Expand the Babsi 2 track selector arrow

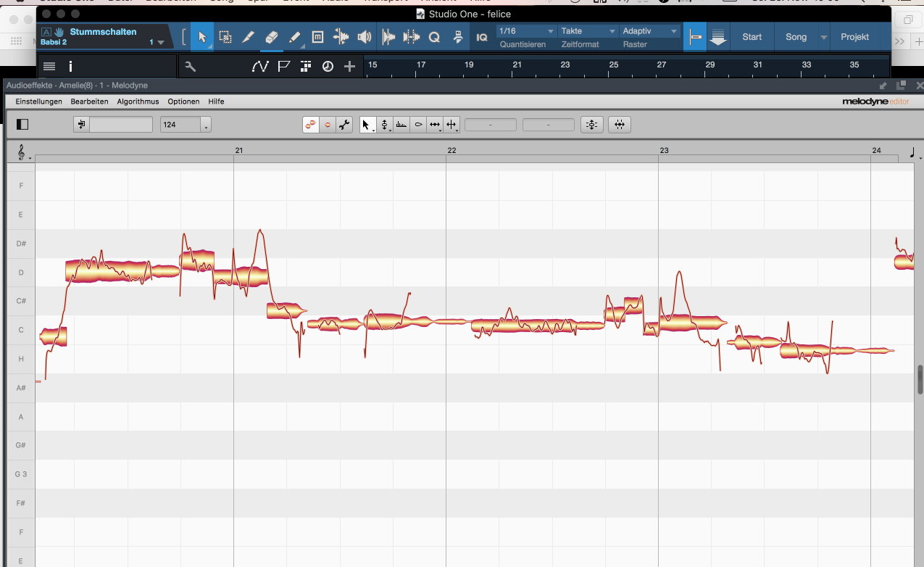point(161,43)
